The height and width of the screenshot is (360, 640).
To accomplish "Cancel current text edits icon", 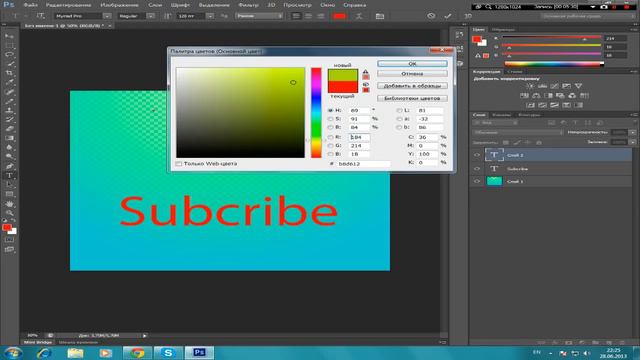I will point(431,16).
